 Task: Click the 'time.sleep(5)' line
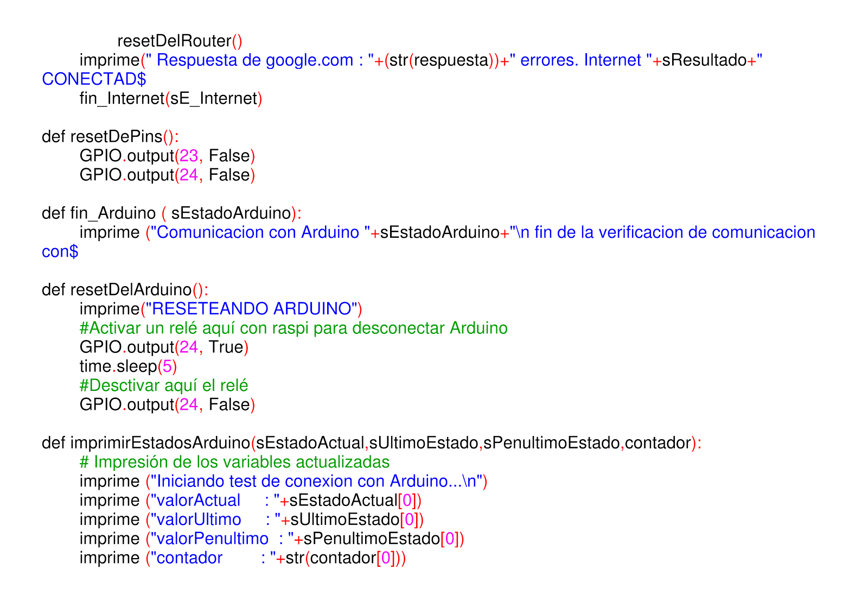click(x=128, y=367)
